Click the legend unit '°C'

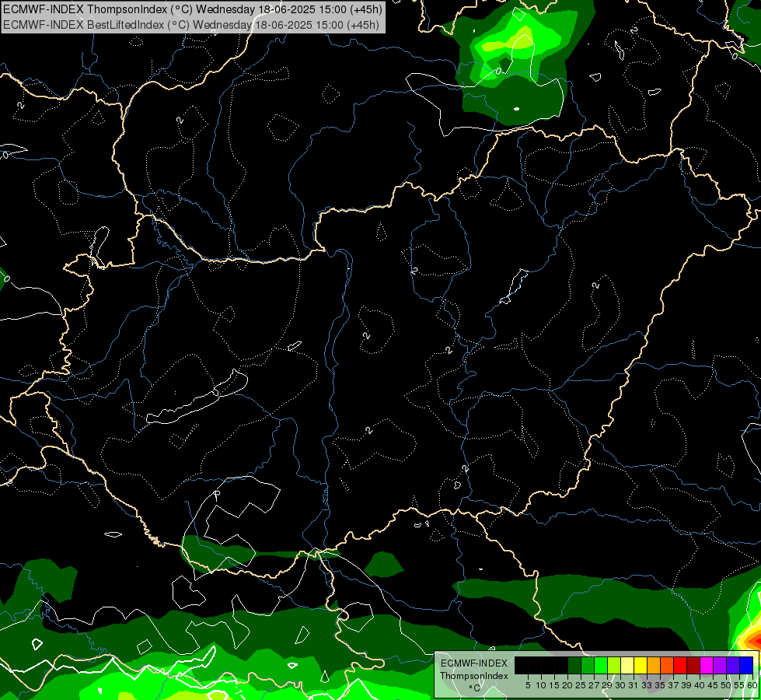tap(475, 688)
